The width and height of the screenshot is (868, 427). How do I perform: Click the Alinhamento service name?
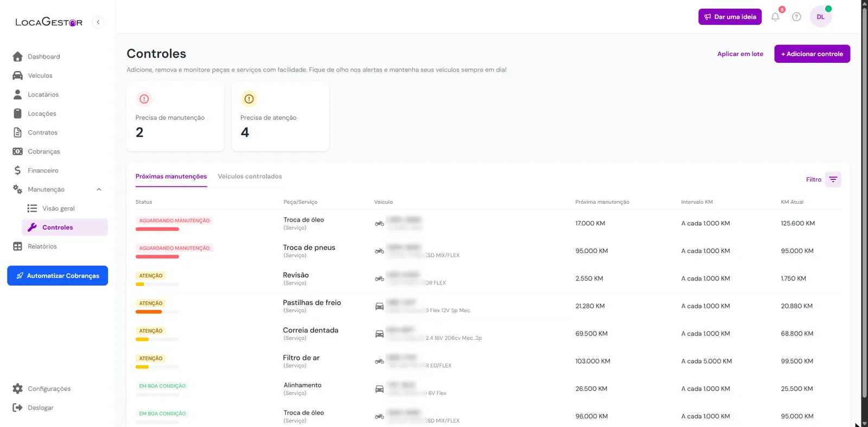click(302, 385)
